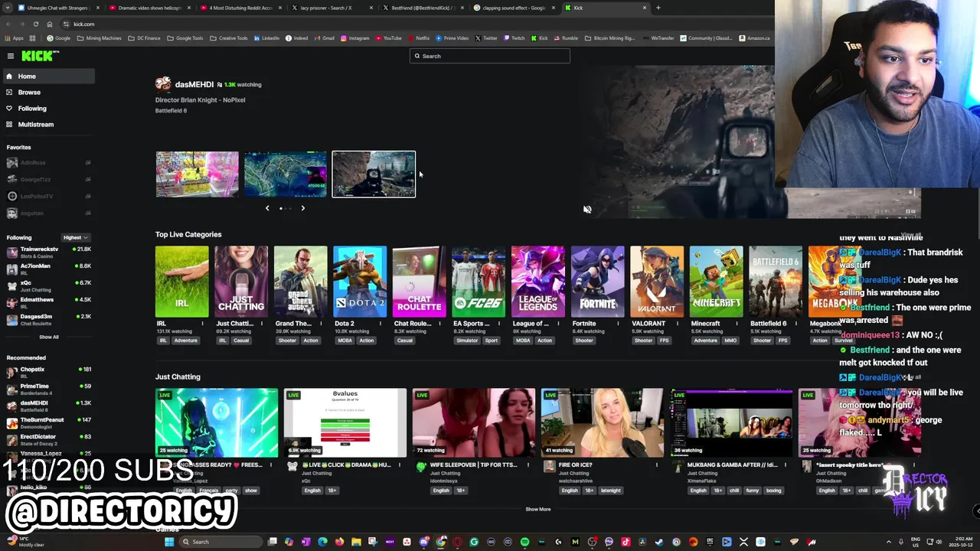Open the Apps bookmark shortcut

pyautogui.click(x=15, y=38)
